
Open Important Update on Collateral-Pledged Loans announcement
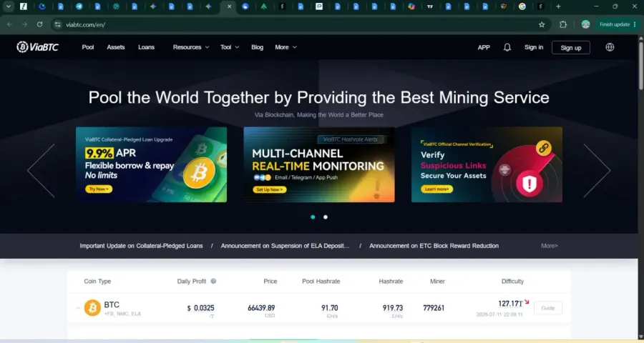[x=141, y=246]
